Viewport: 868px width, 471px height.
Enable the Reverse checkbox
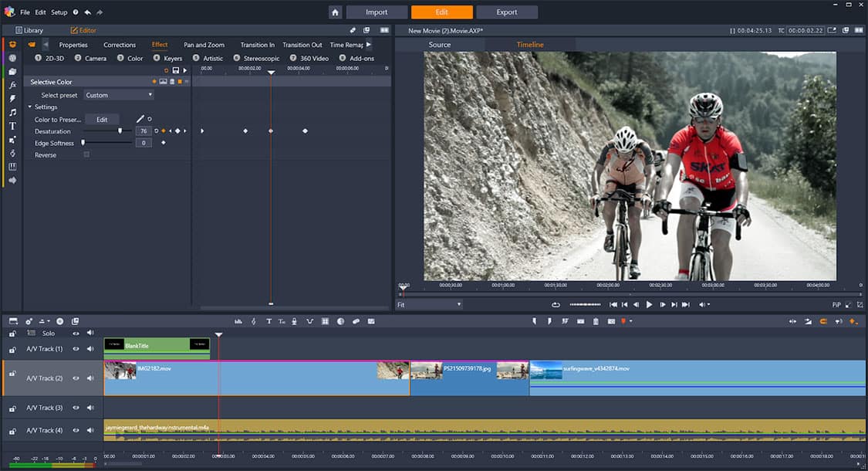pos(86,154)
